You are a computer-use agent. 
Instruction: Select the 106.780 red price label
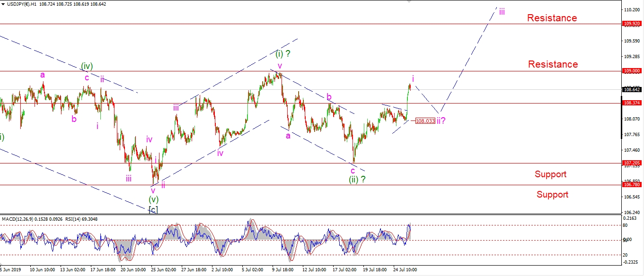click(x=632, y=185)
